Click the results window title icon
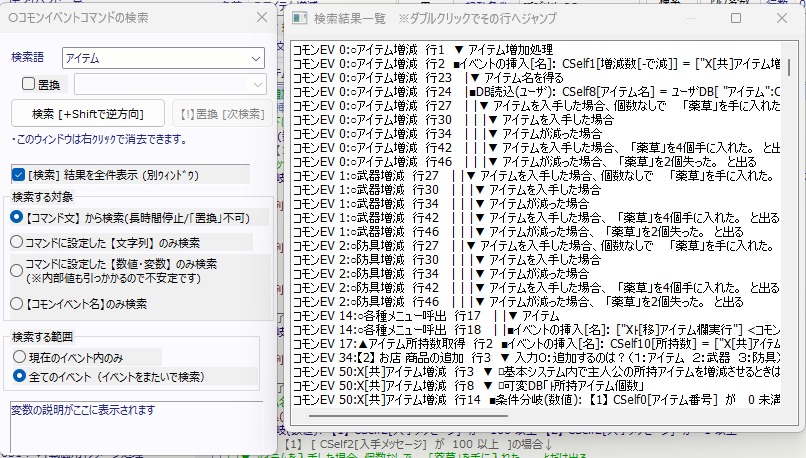 click(x=300, y=18)
